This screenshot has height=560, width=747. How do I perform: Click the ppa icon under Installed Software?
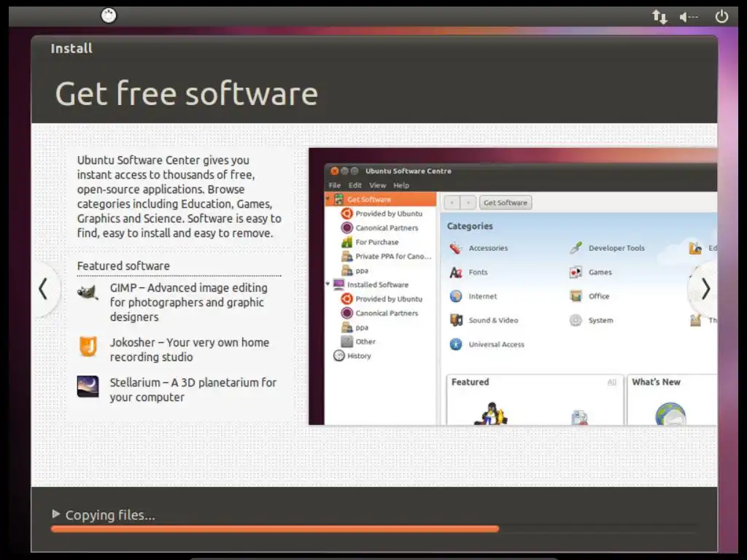[x=347, y=327]
